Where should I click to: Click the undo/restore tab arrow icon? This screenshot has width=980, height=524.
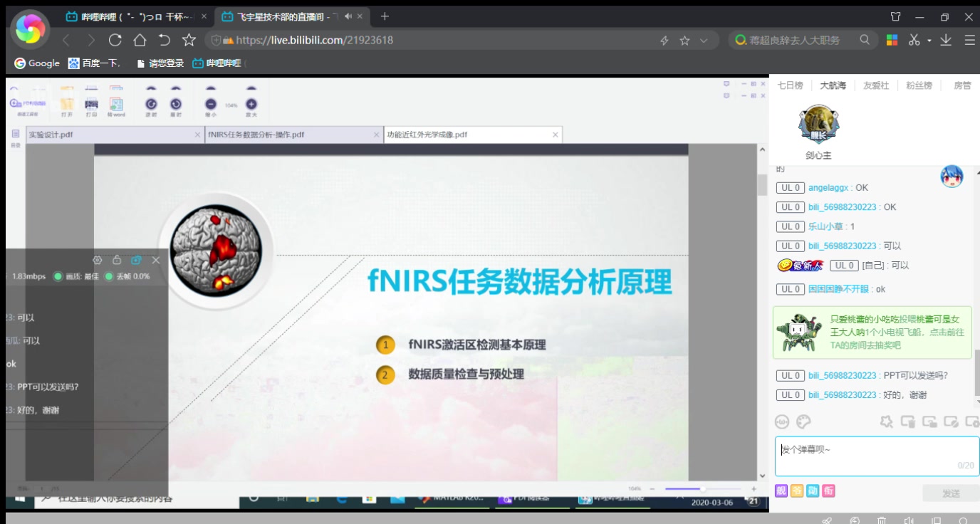point(164,41)
